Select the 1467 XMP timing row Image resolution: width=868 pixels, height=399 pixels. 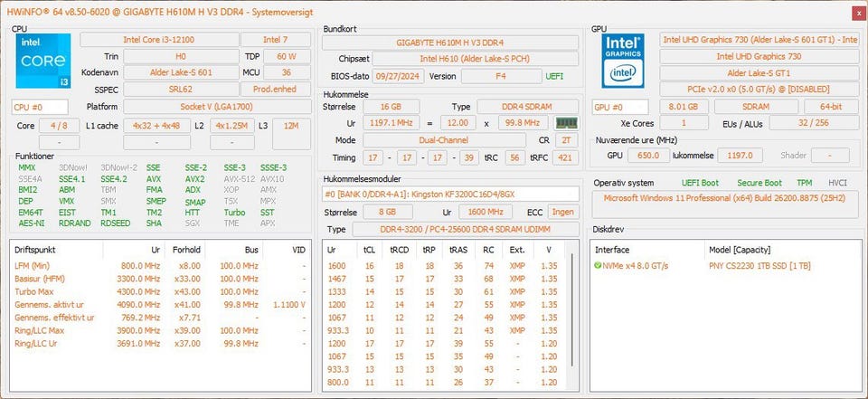pyautogui.click(x=445, y=279)
